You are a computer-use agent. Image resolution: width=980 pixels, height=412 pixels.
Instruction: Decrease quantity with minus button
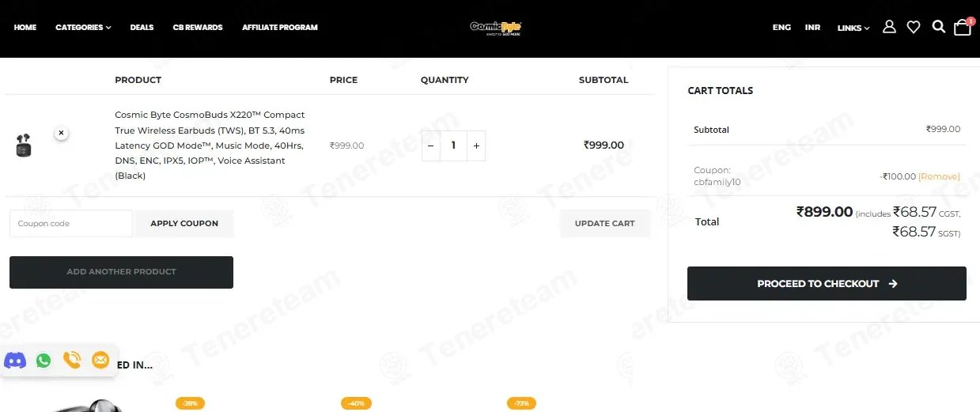tap(430, 146)
